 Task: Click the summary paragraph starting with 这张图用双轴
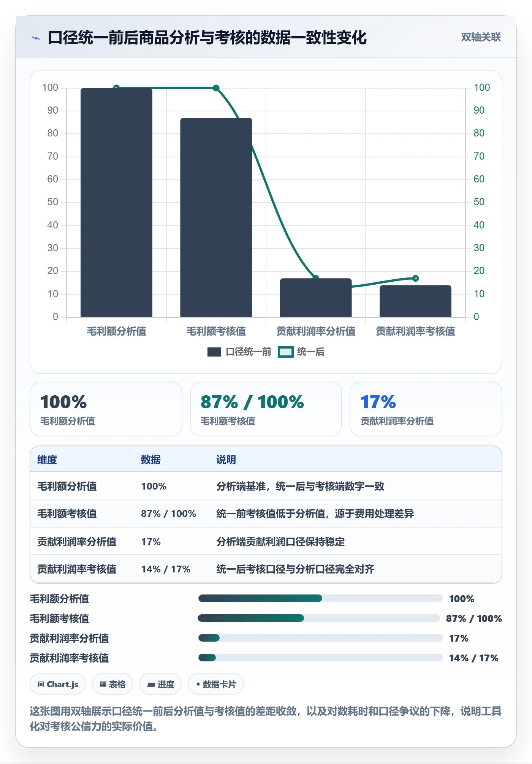[266, 719]
